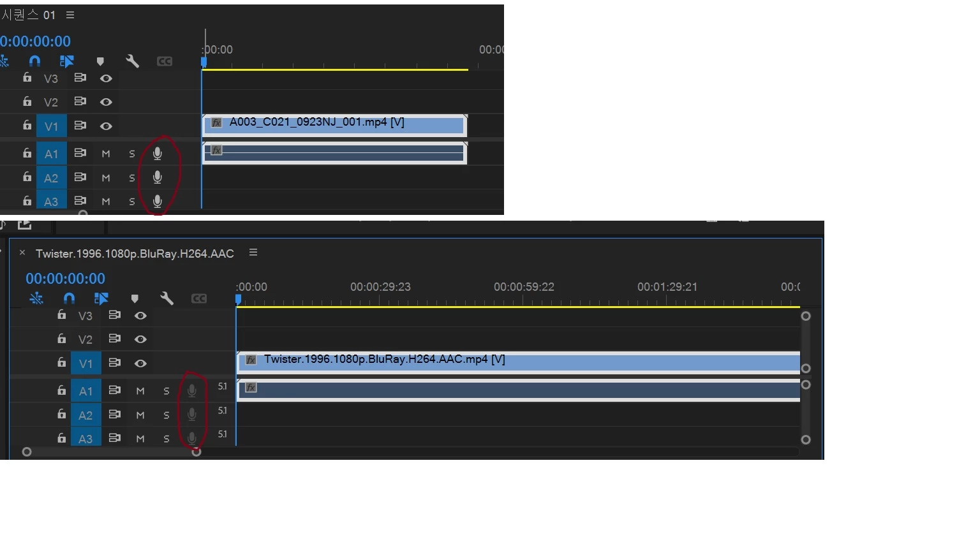Image resolution: width=980 pixels, height=551 pixels.
Task: Click the disabled A3 microphone in Twister timeline
Action: (192, 439)
